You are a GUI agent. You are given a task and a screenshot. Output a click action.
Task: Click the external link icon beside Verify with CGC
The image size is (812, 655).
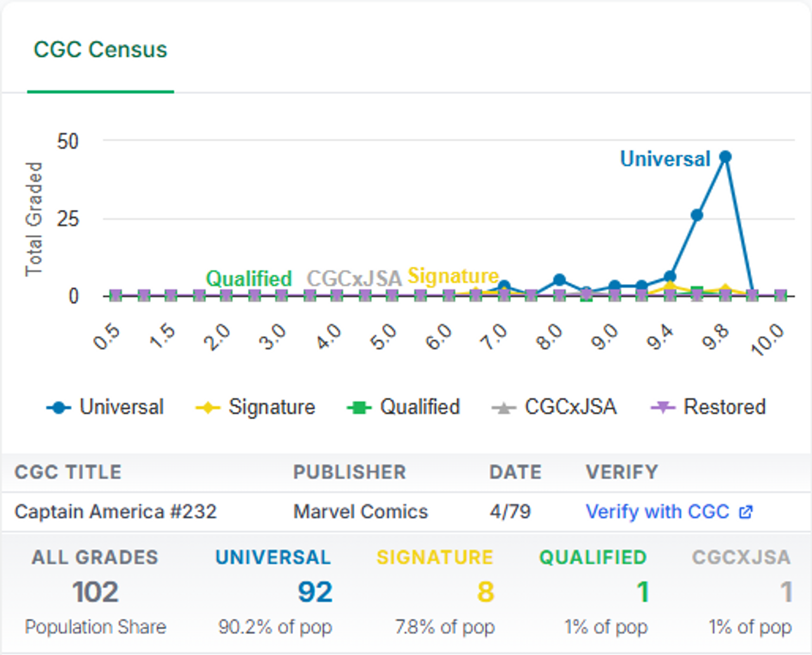point(745,512)
